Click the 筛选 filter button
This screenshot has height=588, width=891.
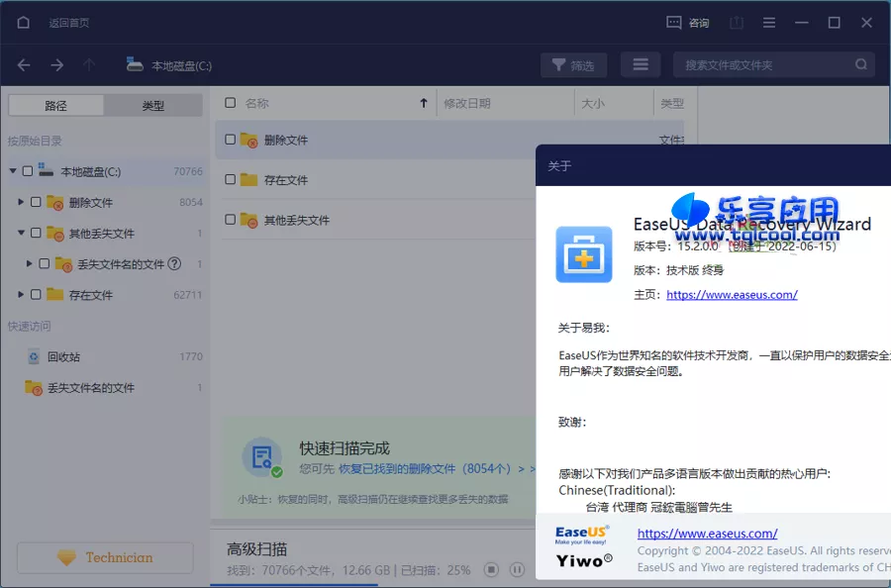[x=573, y=65]
